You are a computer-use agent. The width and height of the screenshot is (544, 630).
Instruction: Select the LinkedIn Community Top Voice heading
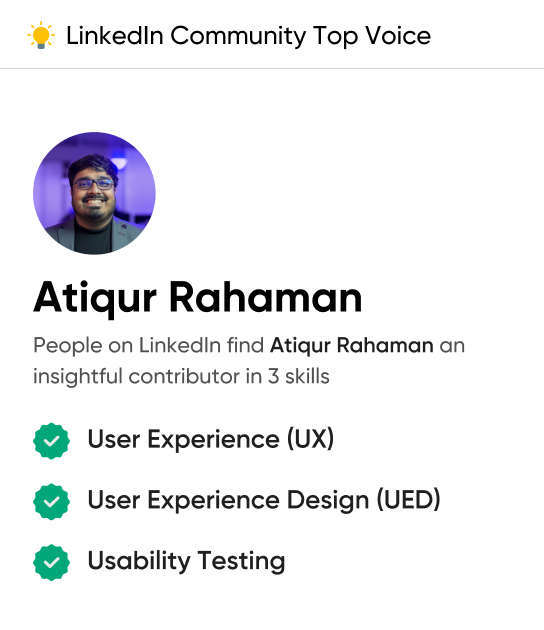point(248,36)
